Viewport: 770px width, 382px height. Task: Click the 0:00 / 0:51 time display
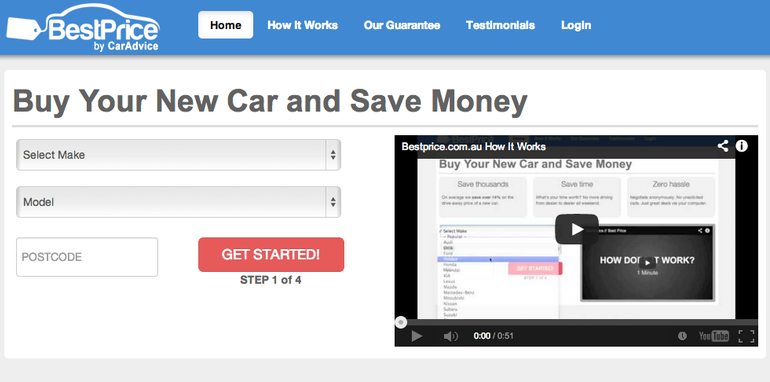click(x=493, y=336)
